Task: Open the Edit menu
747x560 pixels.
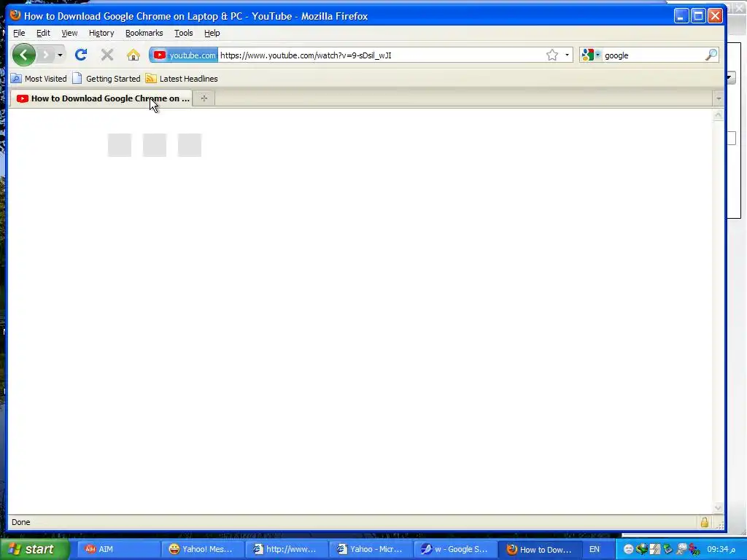Action: (43, 33)
